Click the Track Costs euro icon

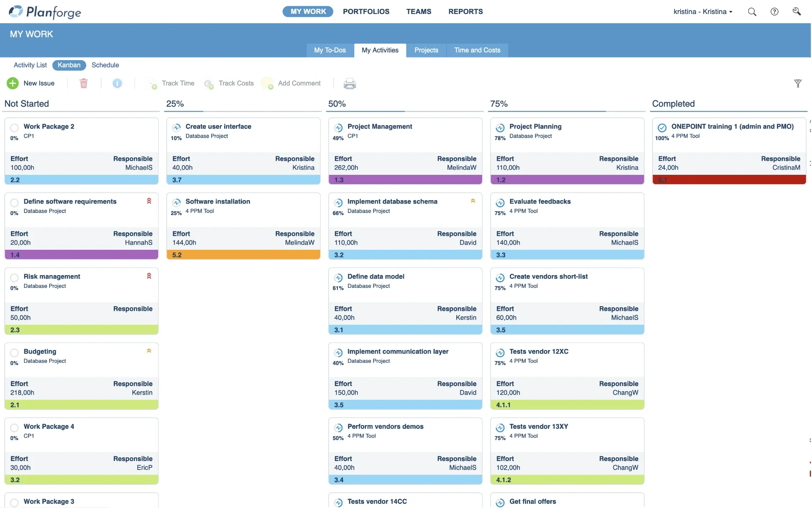point(209,84)
